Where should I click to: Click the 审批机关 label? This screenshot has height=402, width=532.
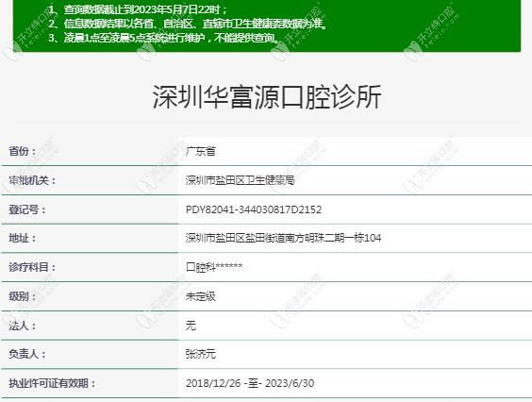[32, 180]
